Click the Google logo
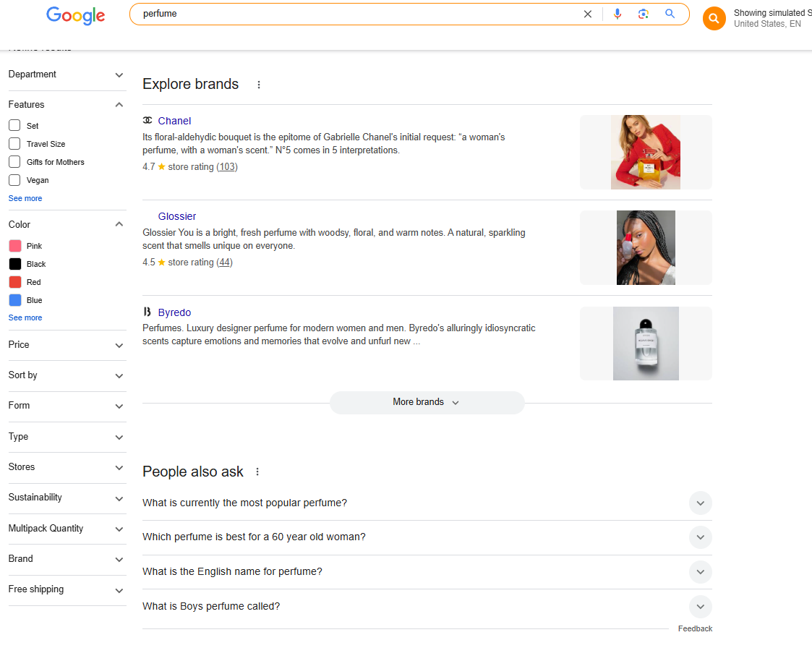This screenshot has height=661, width=812. tap(76, 15)
